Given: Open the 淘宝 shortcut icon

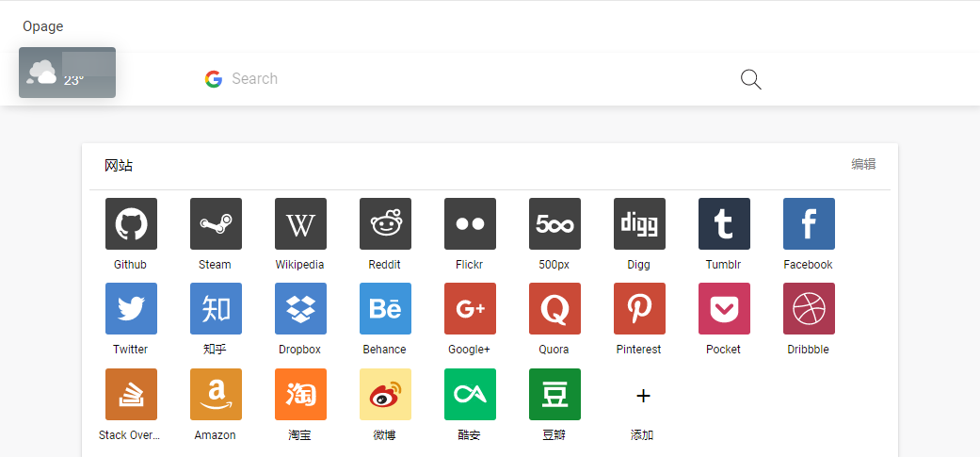Looking at the screenshot, I should tap(300, 395).
